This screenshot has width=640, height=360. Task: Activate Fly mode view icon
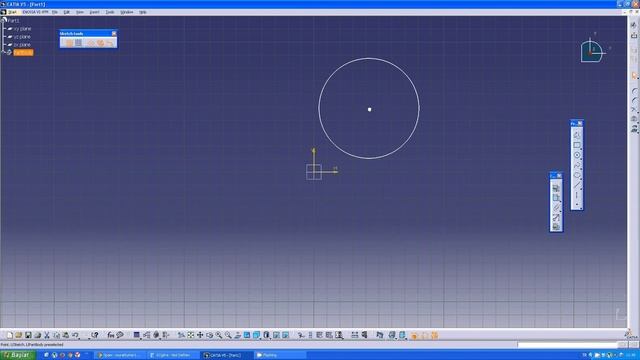click(181, 335)
